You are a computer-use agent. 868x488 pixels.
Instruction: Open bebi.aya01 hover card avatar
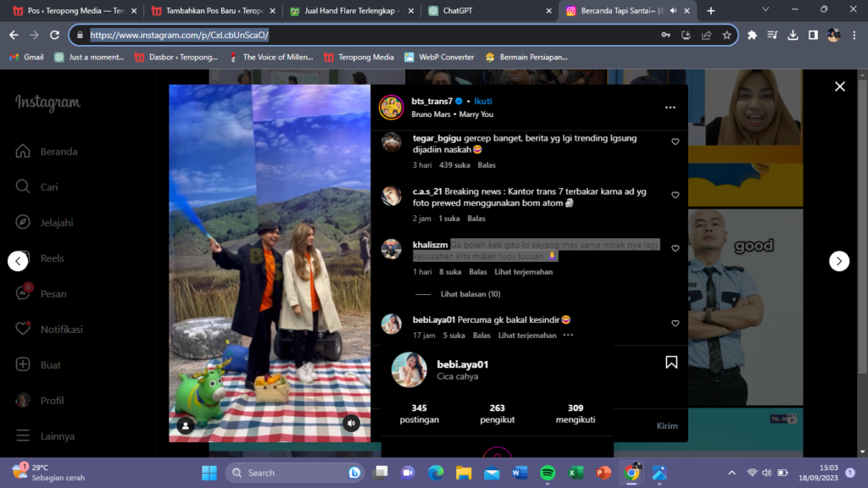coord(409,369)
